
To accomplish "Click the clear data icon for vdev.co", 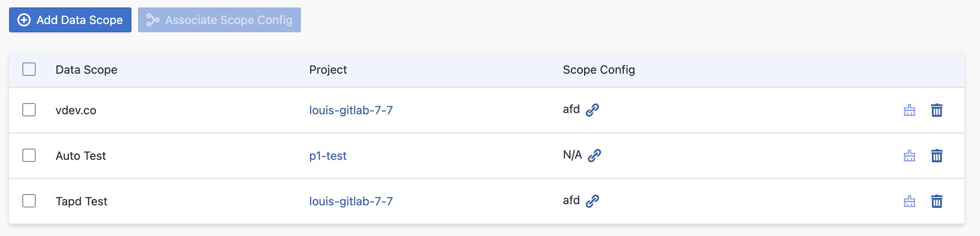I will tap(909, 110).
